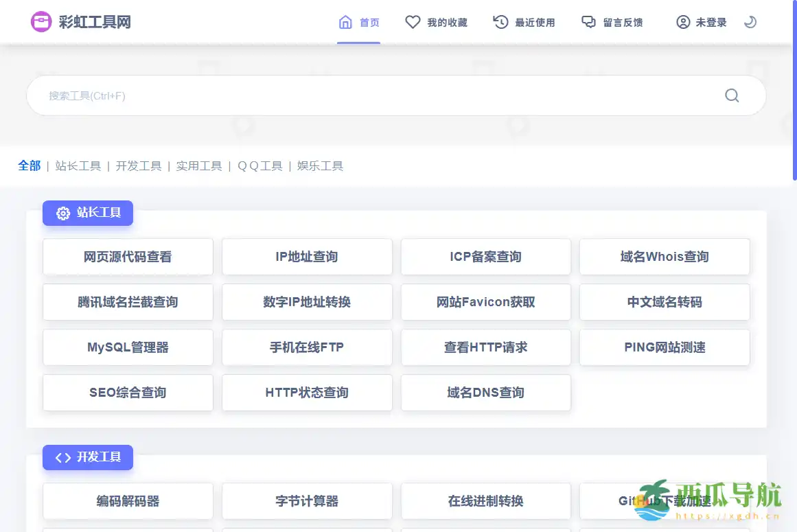Viewport: 797px width, 532px height.
Task: Click inside the search tools input box
Action: click(343, 95)
